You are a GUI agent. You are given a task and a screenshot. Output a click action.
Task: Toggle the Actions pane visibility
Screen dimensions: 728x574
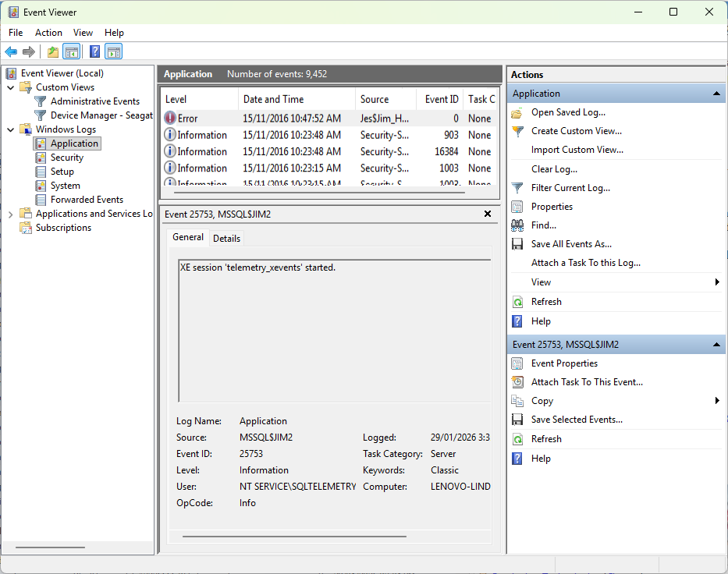114,51
